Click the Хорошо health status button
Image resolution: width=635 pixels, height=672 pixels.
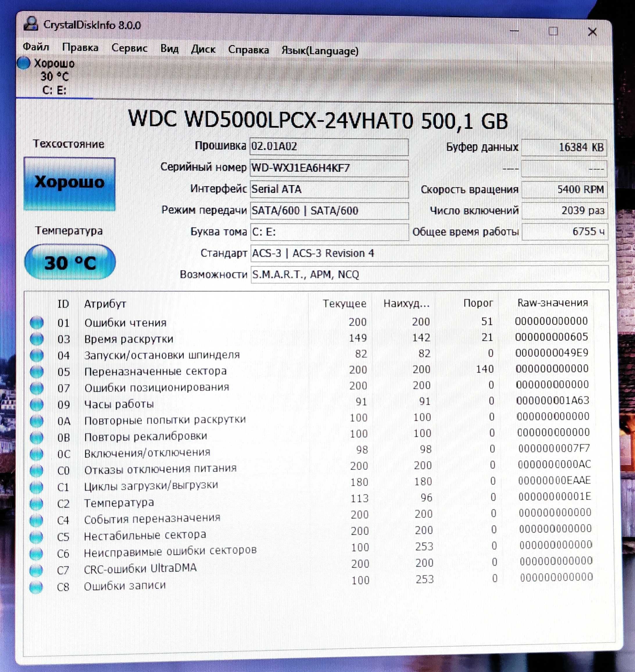[x=69, y=184]
